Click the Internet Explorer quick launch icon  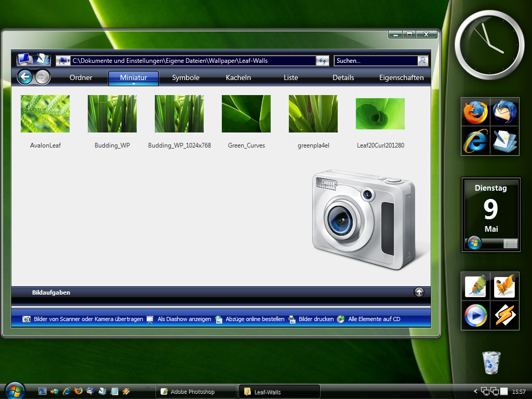(66, 392)
